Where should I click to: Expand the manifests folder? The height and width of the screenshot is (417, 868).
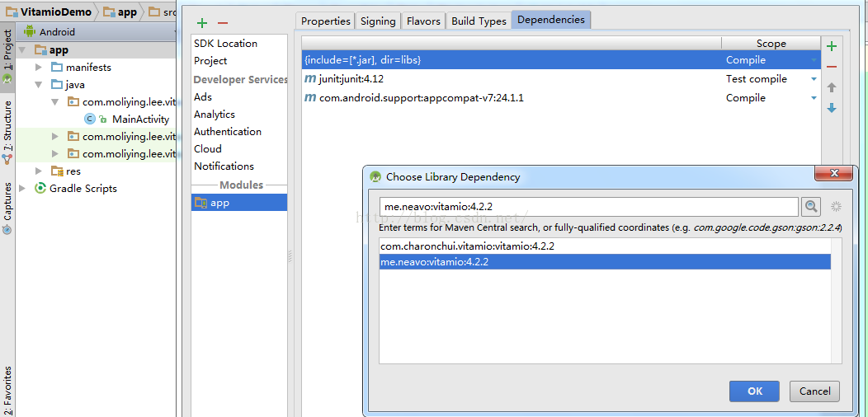coord(39,68)
